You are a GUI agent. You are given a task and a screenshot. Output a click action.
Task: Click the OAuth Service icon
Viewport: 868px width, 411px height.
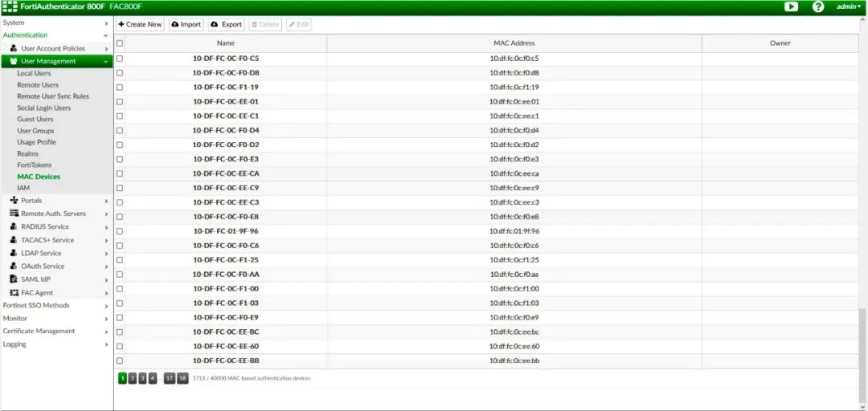point(14,266)
